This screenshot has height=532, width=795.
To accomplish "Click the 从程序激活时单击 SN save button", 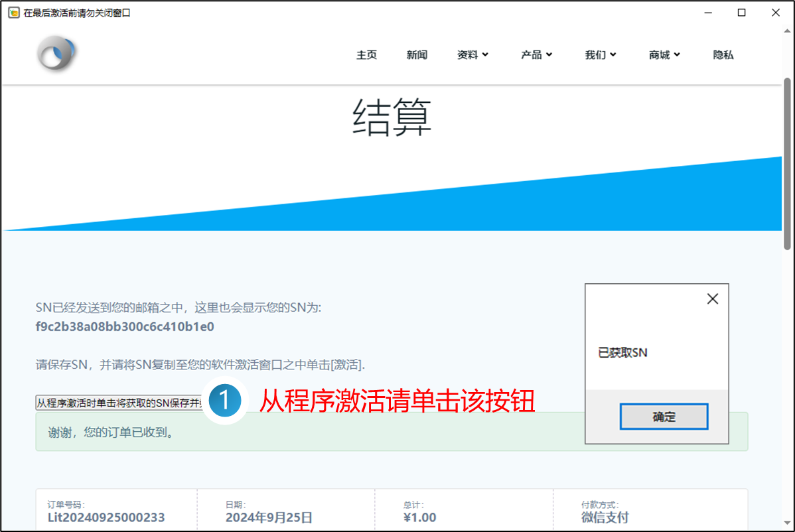I will pos(119,403).
